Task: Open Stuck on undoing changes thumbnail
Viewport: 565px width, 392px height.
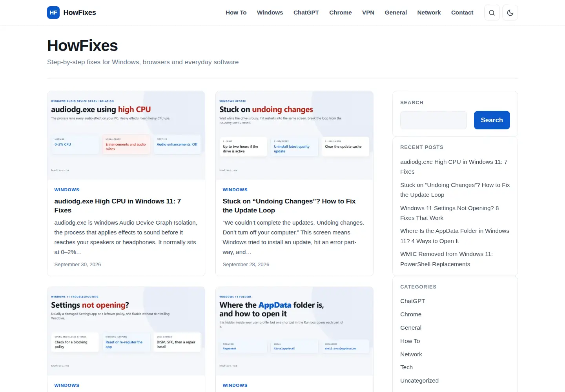Action: pyautogui.click(x=294, y=136)
